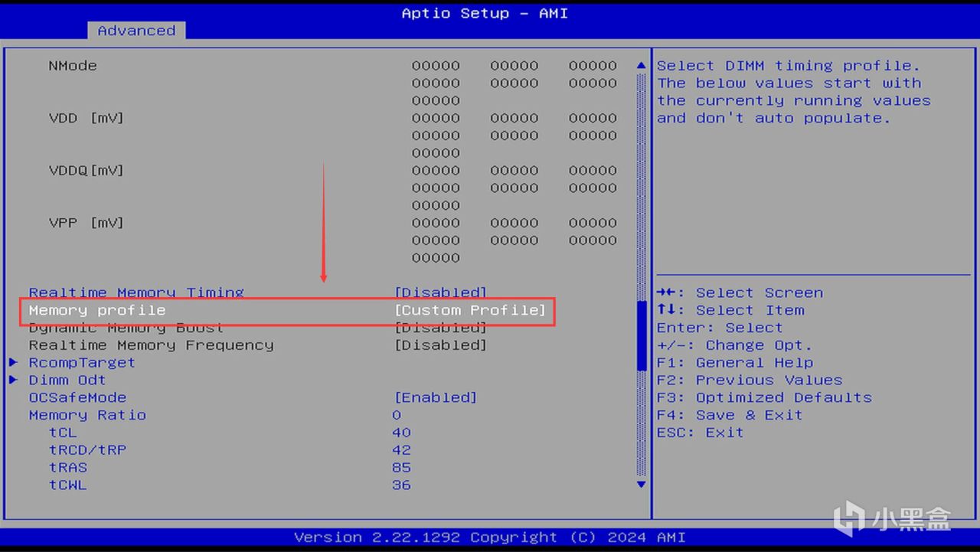This screenshot has height=552, width=980.
Task: Select the Realtime Memory Frequency label
Action: (x=151, y=345)
